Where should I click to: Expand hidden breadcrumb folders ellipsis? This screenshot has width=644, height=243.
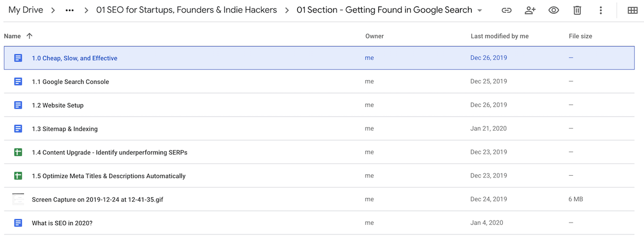click(x=69, y=10)
